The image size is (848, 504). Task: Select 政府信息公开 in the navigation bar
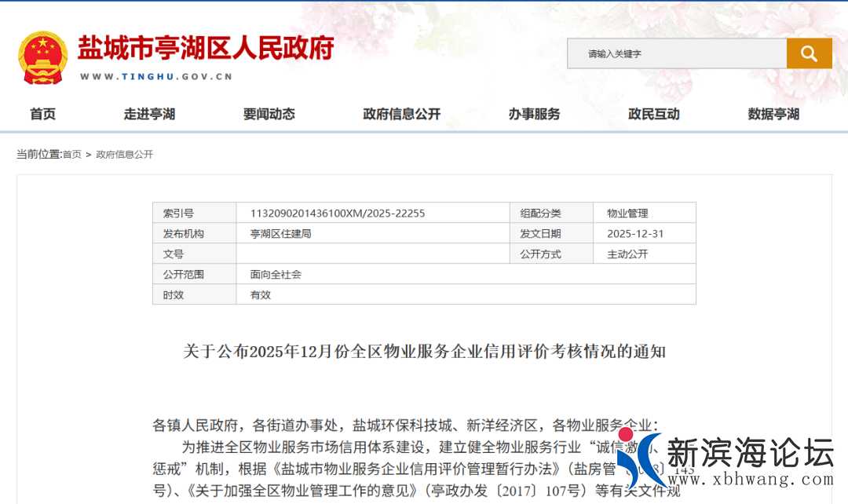[x=402, y=114]
